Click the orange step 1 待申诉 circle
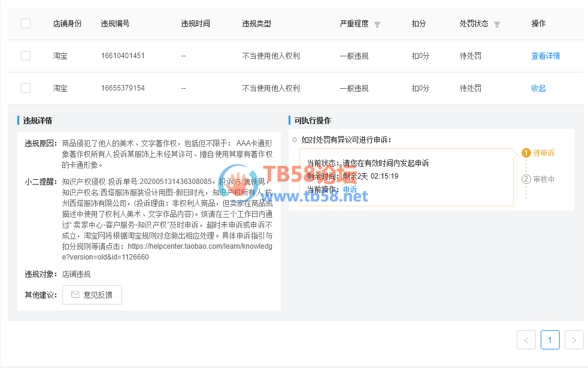 526,153
